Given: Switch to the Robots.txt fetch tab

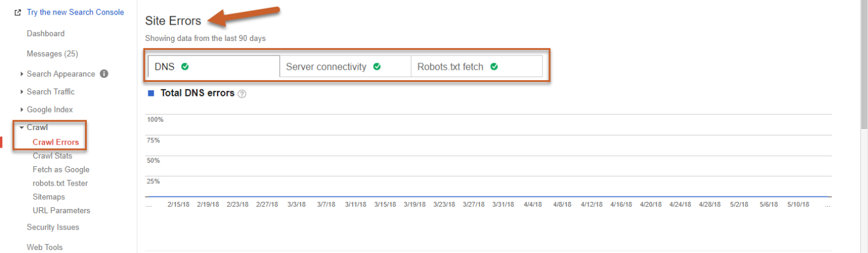Looking at the screenshot, I should [x=451, y=67].
